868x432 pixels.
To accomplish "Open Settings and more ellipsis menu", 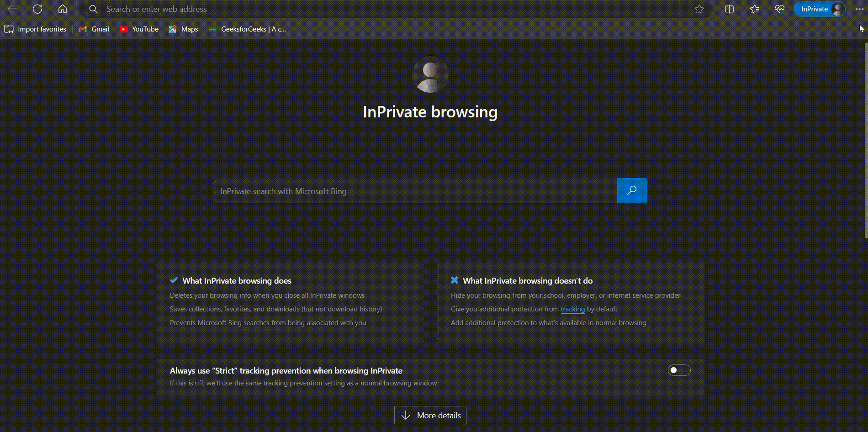I will [859, 9].
